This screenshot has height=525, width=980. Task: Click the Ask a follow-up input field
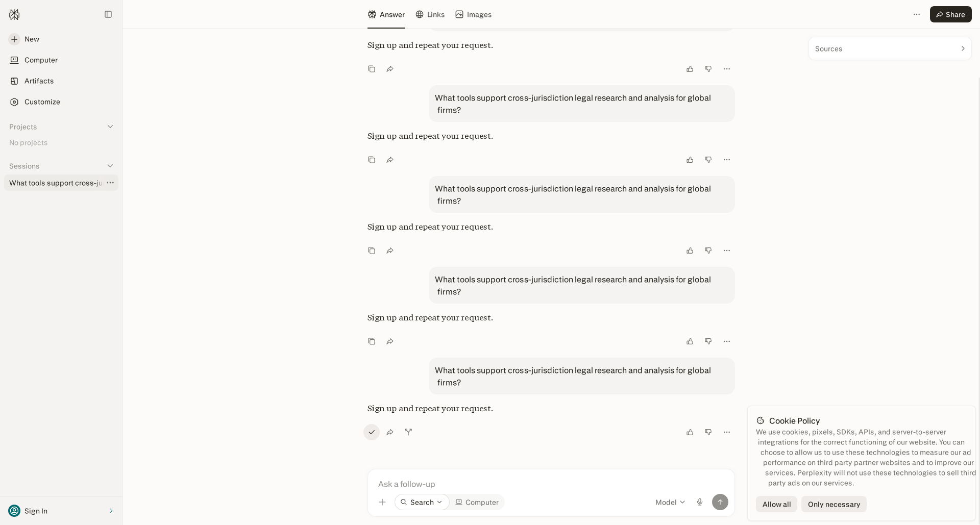pyautogui.click(x=551, y=484)
